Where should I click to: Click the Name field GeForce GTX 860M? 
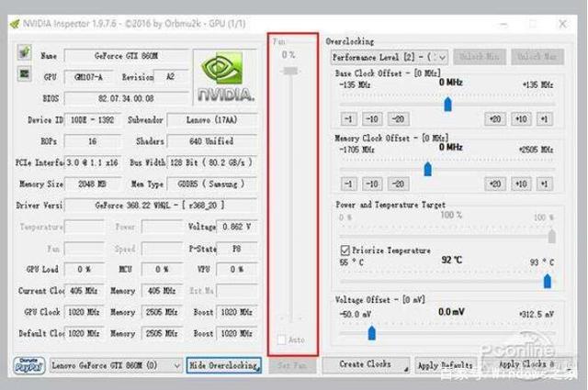[127, 56]
